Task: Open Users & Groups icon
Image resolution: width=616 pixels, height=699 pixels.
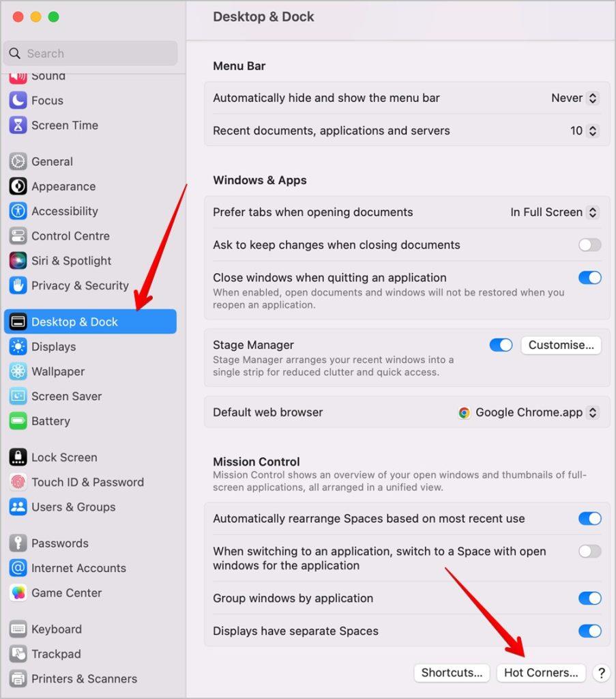Action: pyautogui.click(x=18, y=507)
